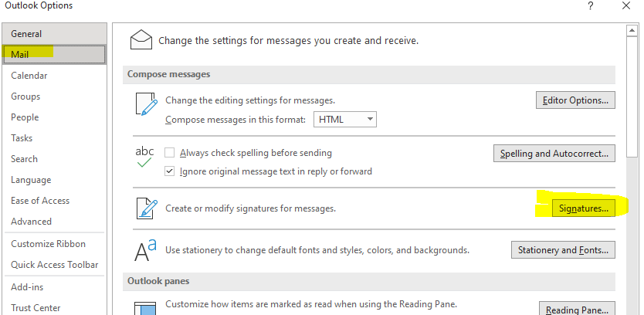Click the Outlook panes section header

(369, 281)
